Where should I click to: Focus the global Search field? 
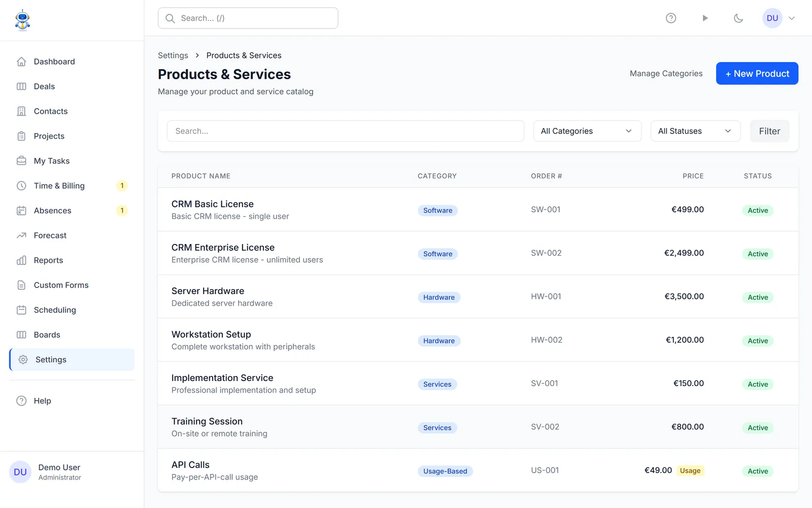pyautogui.click(x=248, y=18)
